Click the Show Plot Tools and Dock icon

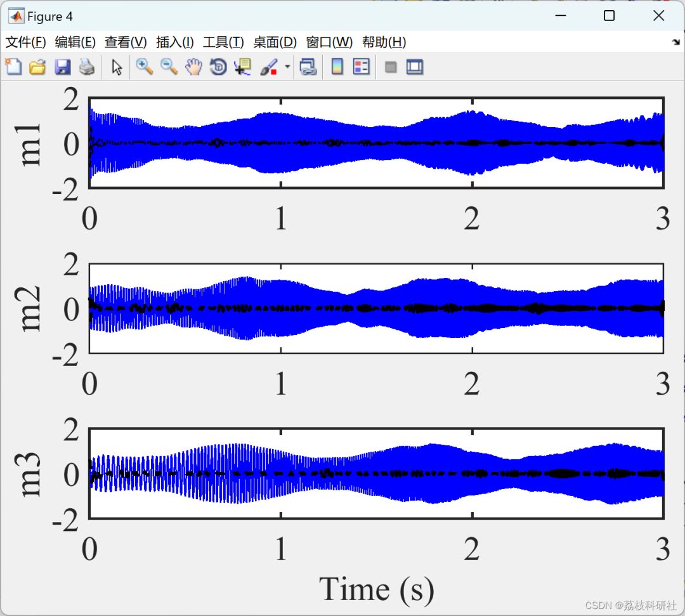tap(415, 67)
